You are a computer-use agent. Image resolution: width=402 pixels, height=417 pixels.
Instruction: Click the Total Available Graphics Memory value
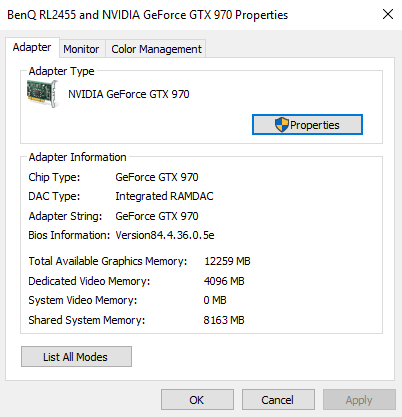pos(227,261)
